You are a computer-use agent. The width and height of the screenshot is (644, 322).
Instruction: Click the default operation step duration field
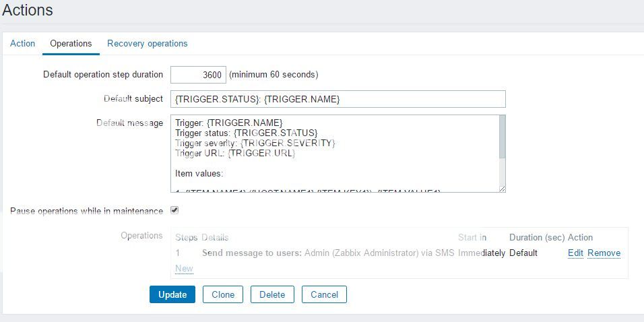(198, 75)
